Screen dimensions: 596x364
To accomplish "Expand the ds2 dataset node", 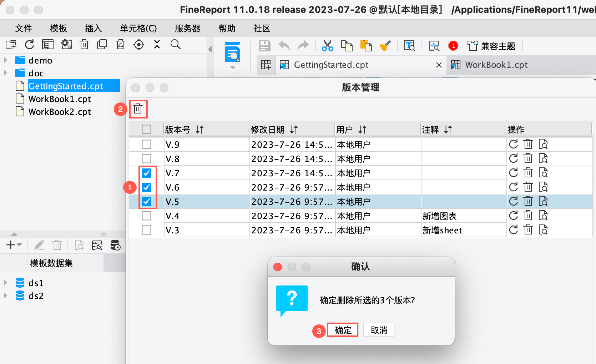I will [x=6, y=296].
